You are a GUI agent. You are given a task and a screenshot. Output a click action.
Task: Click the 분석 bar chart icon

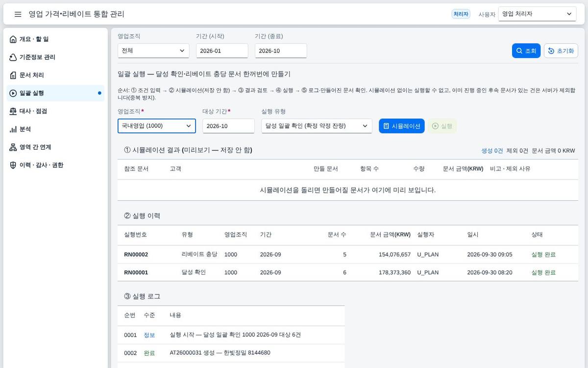coord(13,129)
